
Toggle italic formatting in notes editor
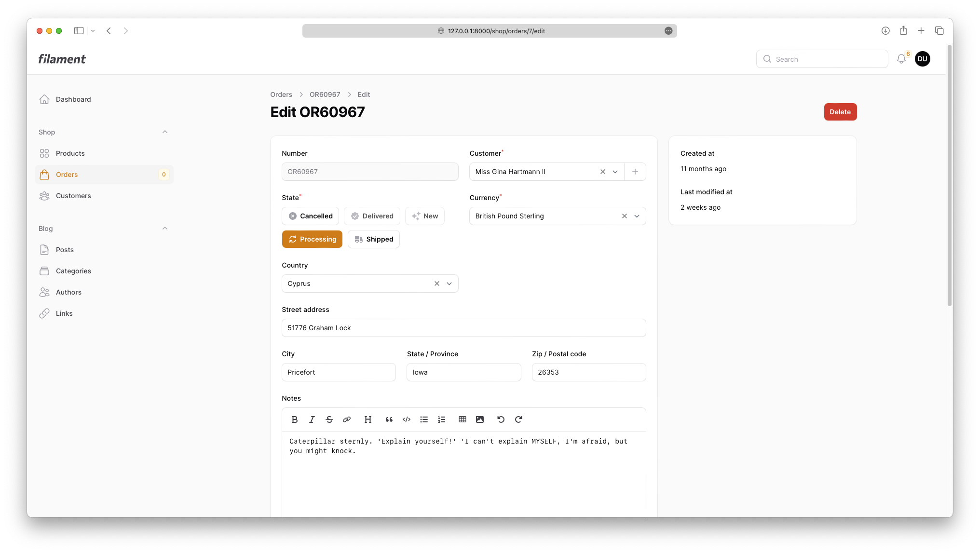pos(312,419)
